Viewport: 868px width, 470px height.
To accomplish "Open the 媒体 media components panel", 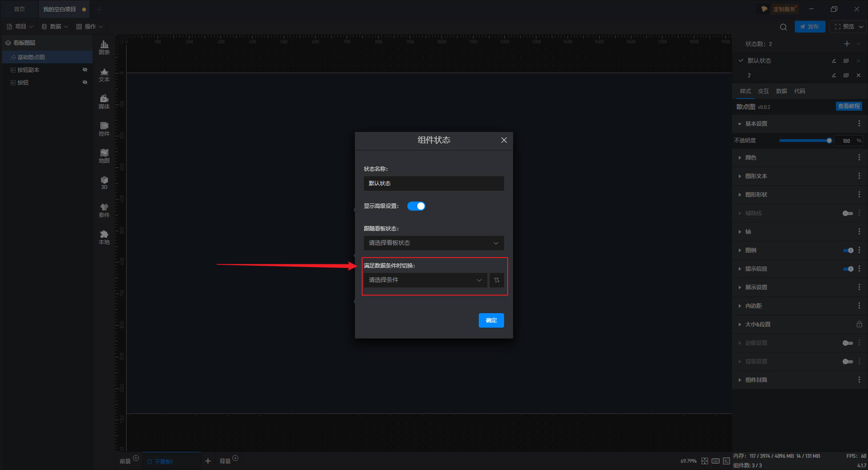I will (104, 102).
